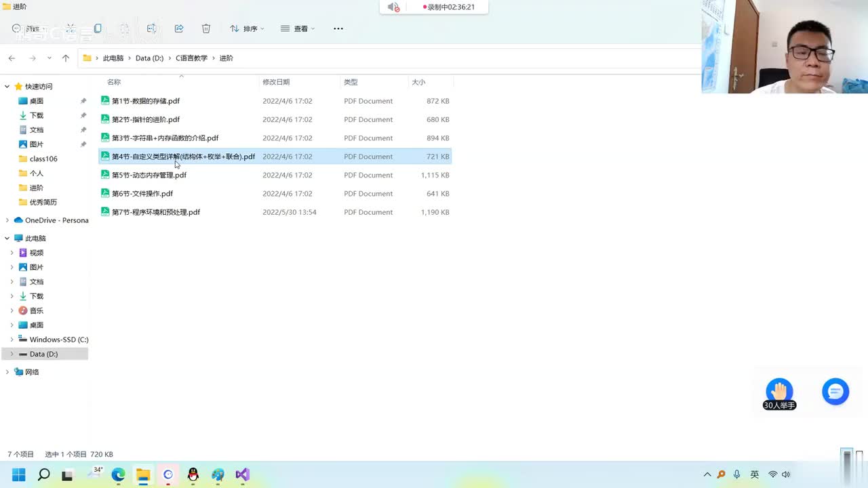Click the 进阶 breadcrumb segment

(226, 58)
